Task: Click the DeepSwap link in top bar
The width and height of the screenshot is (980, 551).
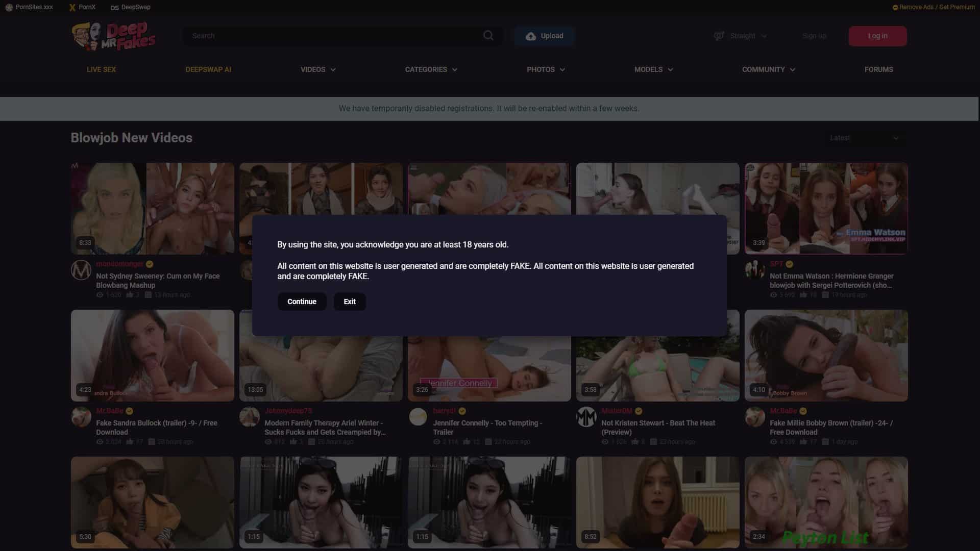Action: pos(131,7)
